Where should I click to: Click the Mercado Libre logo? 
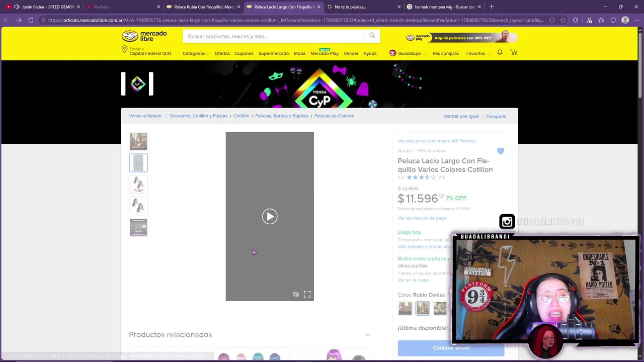click(x=144, y=36)
